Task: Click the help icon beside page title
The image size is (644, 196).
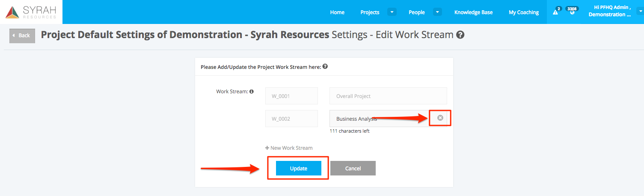Action: pos(460,35)
